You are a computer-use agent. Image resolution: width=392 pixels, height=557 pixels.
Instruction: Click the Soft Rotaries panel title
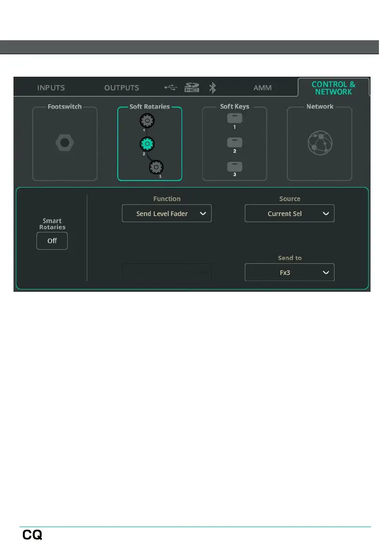[x=150, y=107]
